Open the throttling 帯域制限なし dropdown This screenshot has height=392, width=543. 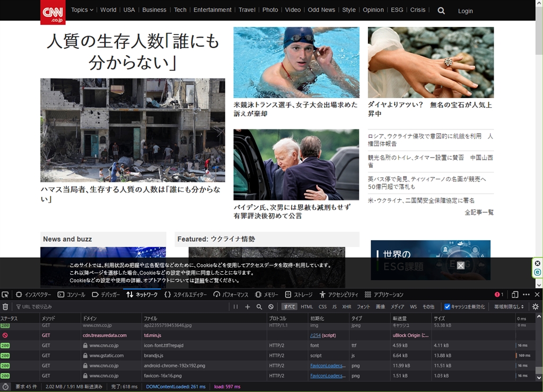509,307
